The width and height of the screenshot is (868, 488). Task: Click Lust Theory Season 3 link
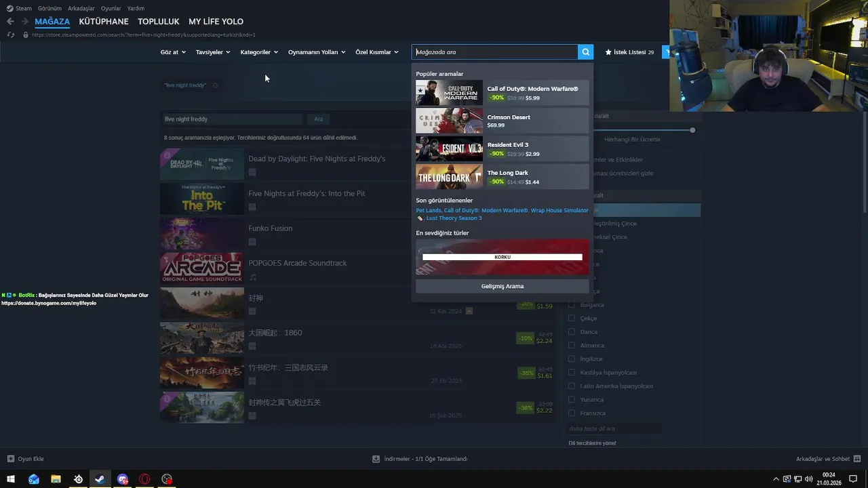[454, 218]
